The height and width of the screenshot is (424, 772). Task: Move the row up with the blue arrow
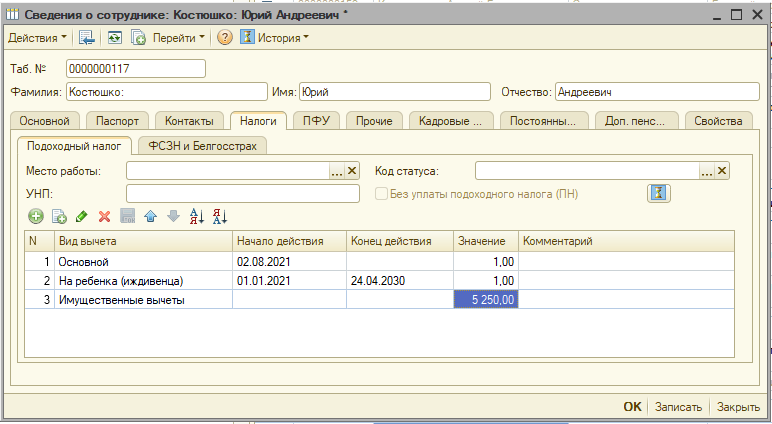150,216
